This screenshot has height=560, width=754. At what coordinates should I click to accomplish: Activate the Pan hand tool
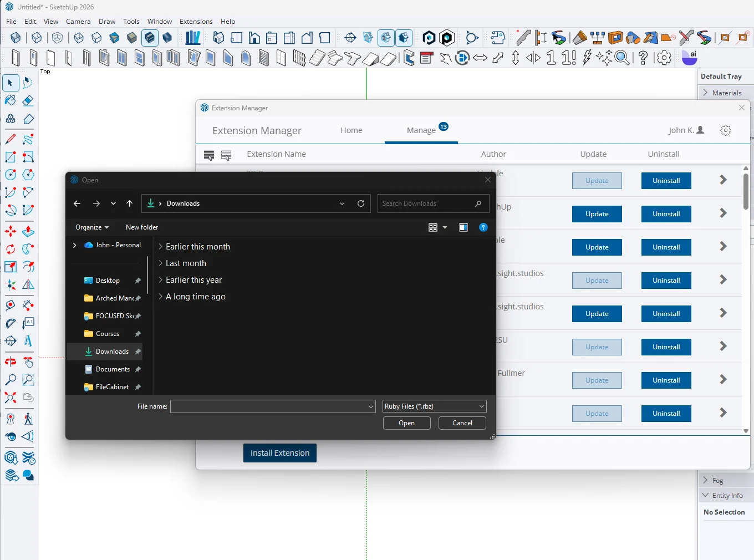(28, 362)
